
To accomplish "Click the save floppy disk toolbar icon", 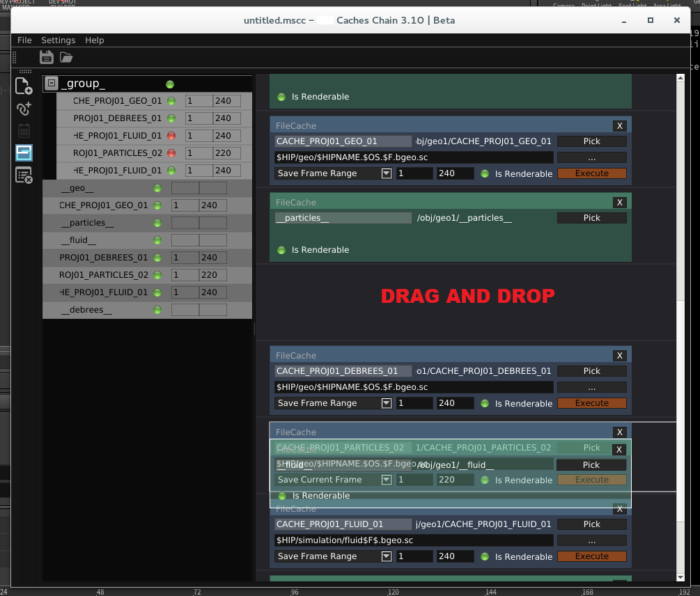I will 47,57.
